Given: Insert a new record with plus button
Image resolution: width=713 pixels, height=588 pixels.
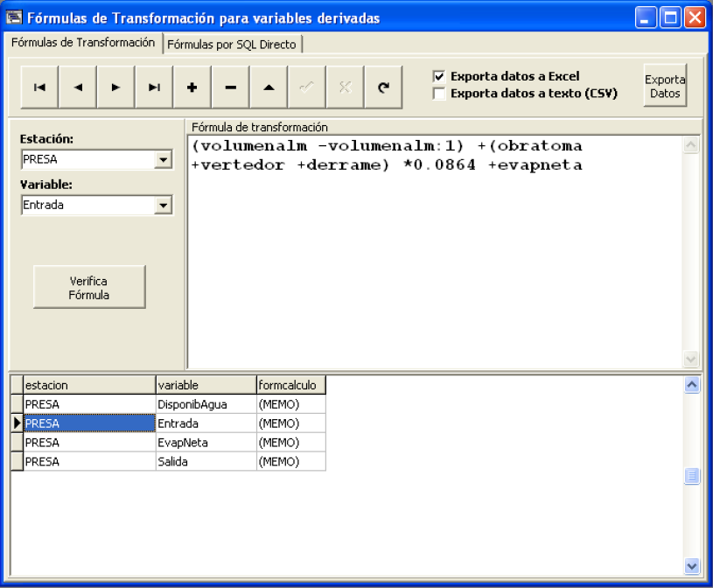Looking at the screenshot, I should (192, 87).
